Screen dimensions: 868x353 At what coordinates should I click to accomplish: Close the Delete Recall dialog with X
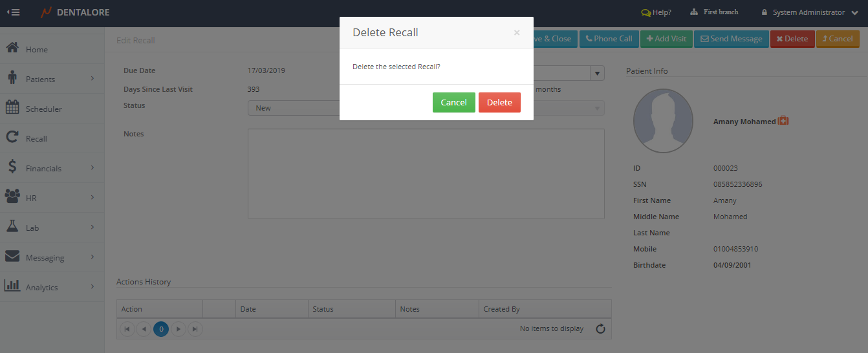(516, 33)
